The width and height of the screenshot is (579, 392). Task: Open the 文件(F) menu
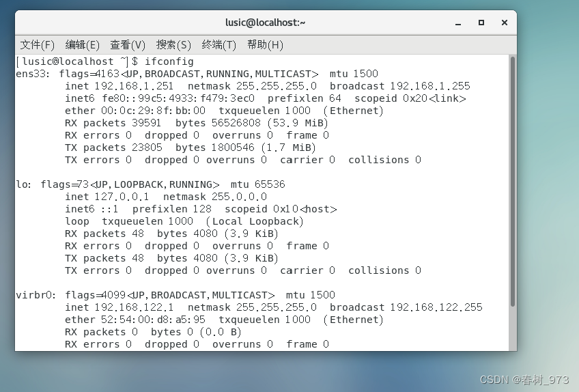click(x=38, y=45)
